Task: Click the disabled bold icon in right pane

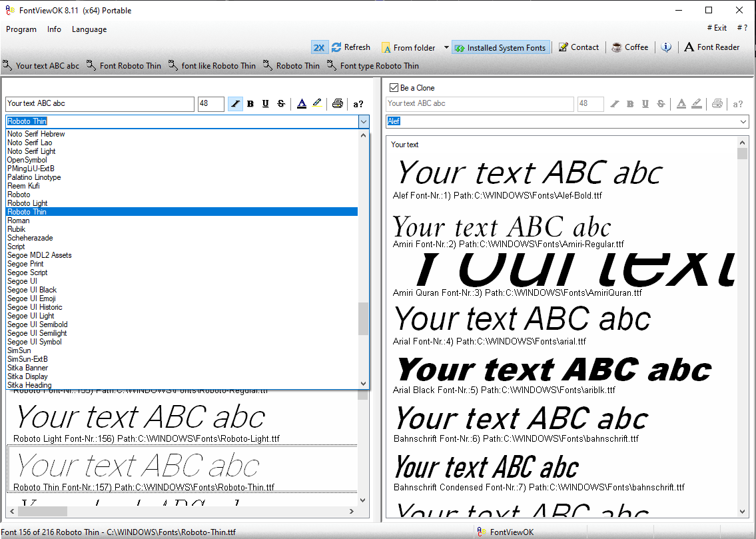Action: [630, 104]
